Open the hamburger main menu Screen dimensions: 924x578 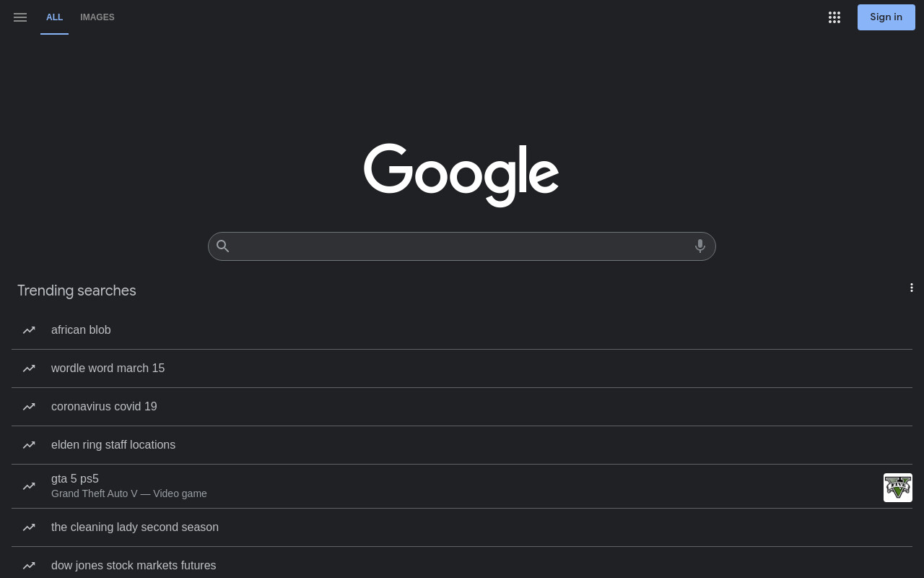20,17
